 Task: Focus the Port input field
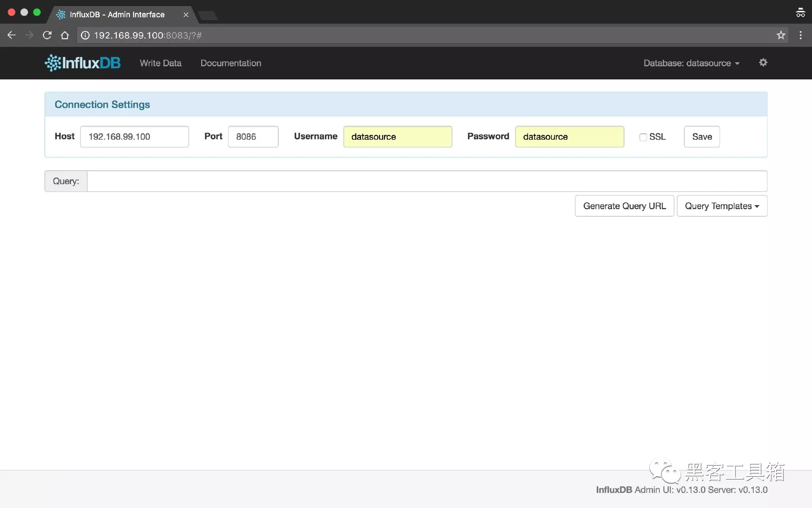coord(253,137)
